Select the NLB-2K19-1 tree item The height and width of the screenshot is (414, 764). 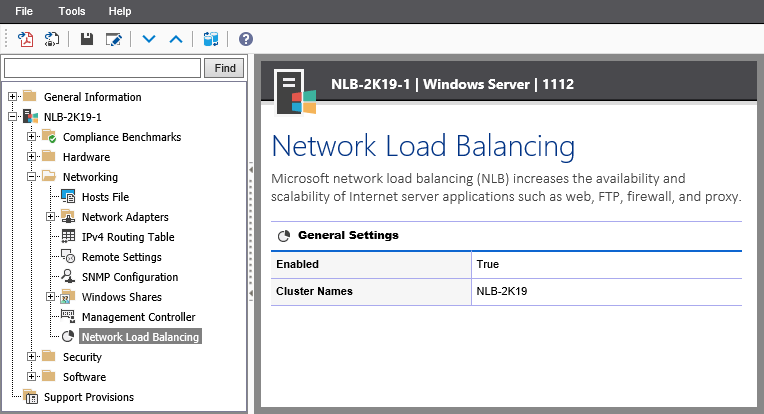click(x=73, y=117)
